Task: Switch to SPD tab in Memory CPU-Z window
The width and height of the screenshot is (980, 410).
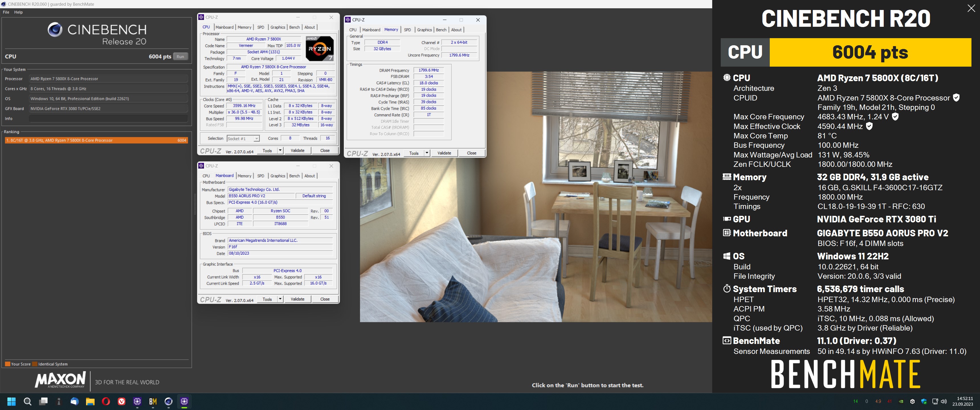Action: pos(407,30)
